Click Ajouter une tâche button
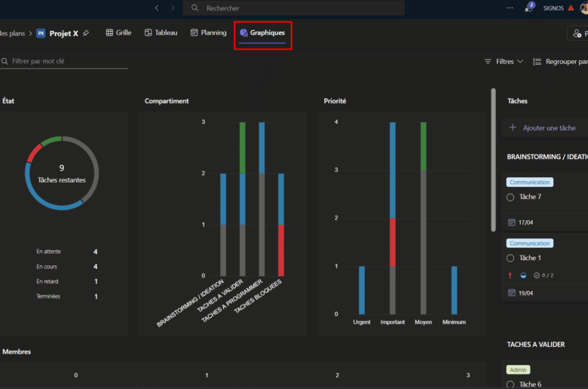 (x=543, y=128)
